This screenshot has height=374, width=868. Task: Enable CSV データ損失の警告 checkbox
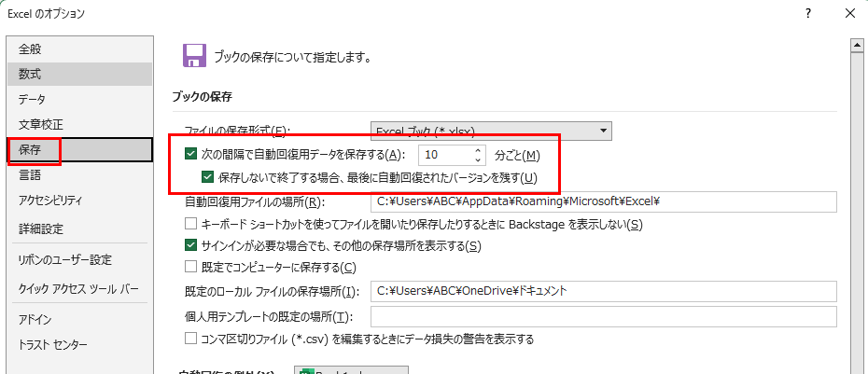(x=191, y=339)
